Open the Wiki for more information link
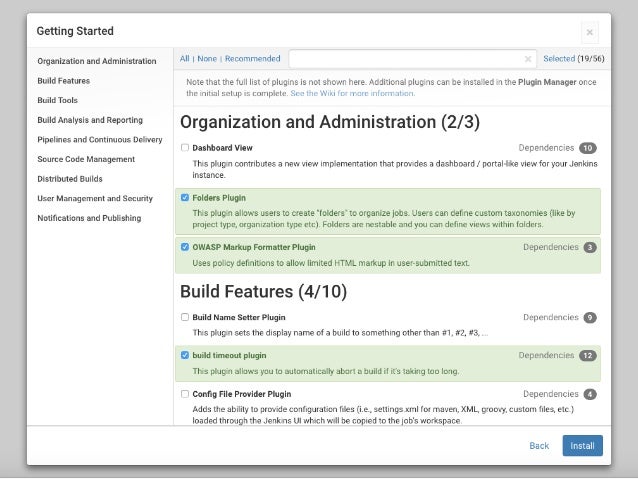 353,93
